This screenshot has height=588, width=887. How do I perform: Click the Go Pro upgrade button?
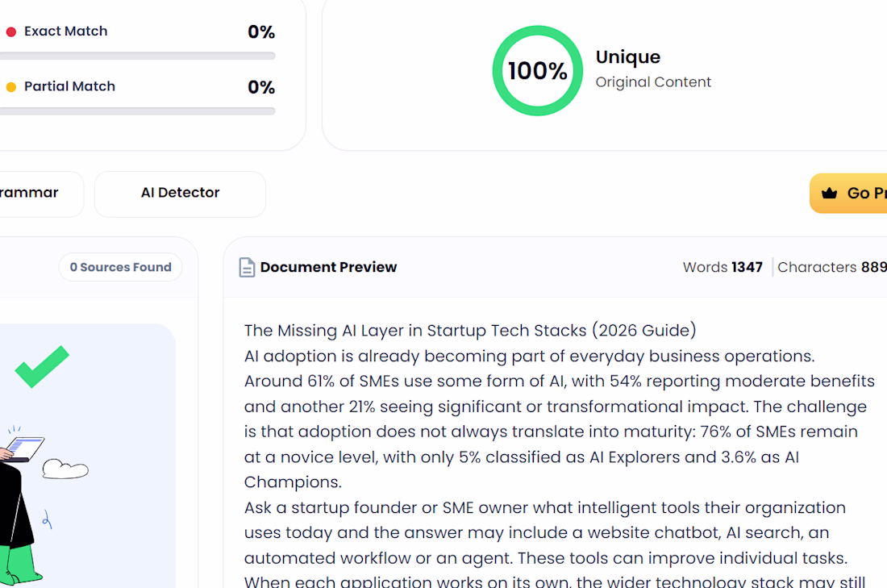848,193
